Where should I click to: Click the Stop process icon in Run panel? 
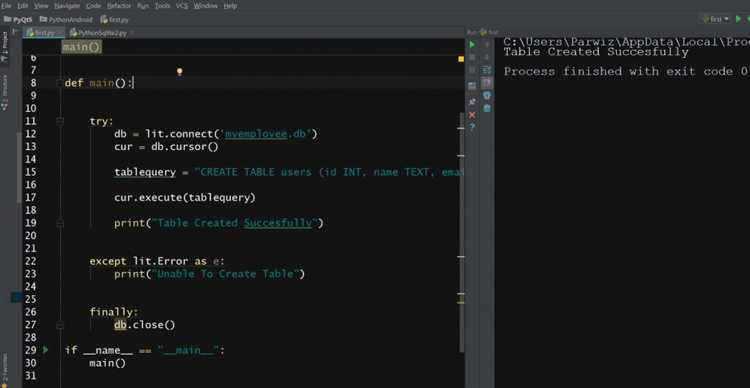click(472, 57)
